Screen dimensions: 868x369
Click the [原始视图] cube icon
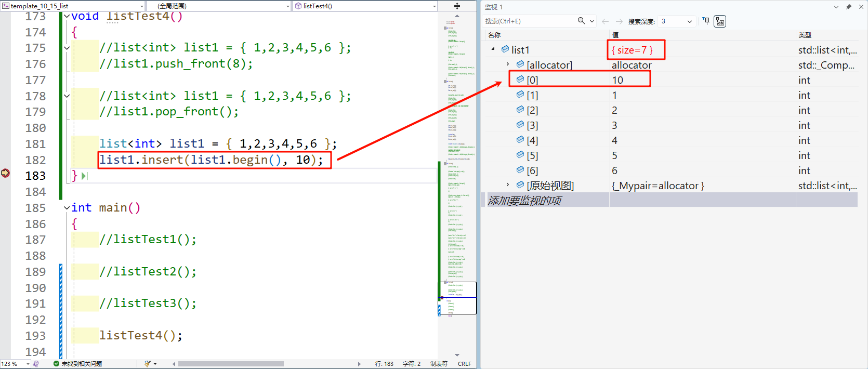click(520, 185)
